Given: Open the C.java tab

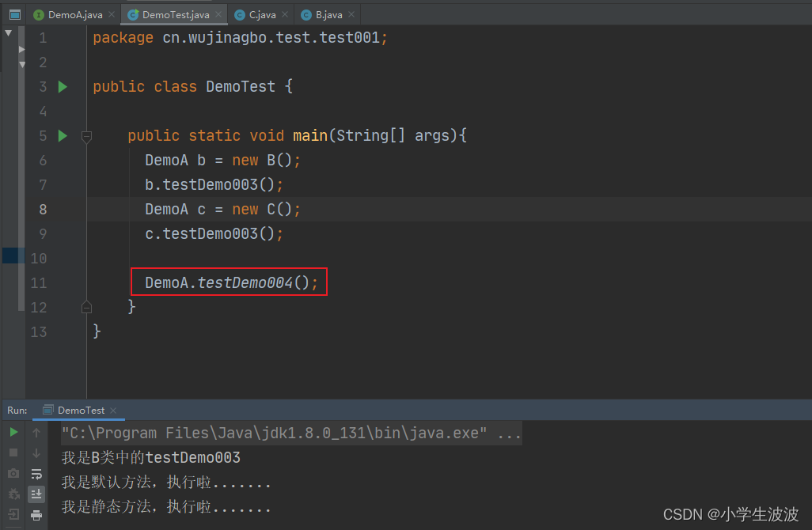Looking at the screenshot, I should (262, 15).
